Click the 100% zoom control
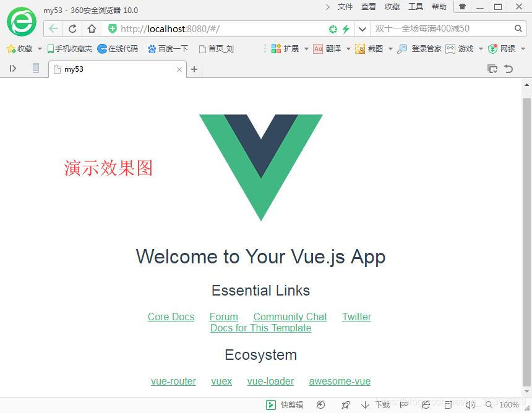 (508, 405)
